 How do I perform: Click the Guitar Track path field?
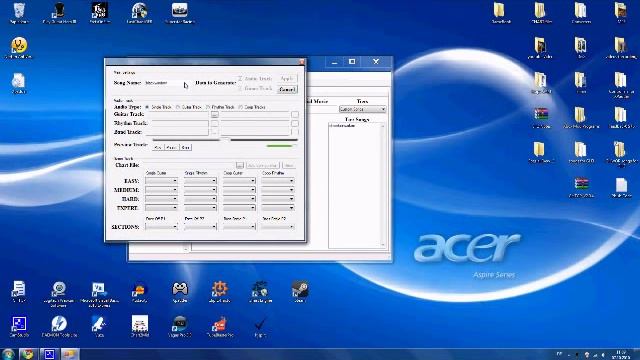[178, 115]
